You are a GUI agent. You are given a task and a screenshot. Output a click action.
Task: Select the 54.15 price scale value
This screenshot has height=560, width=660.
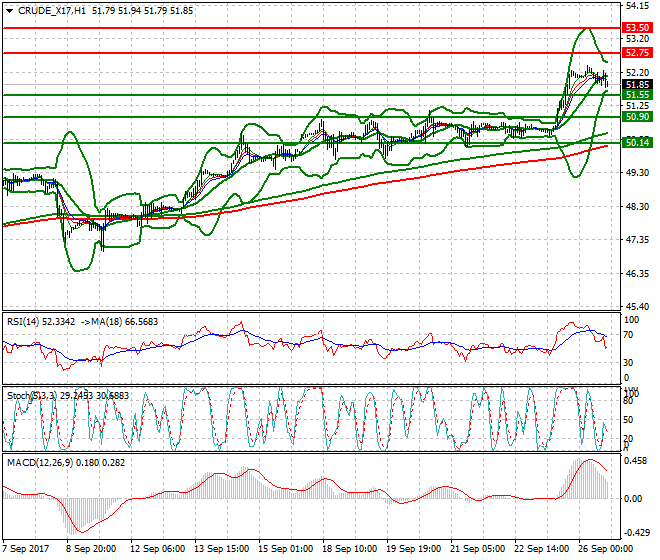(x=637, y=6)
